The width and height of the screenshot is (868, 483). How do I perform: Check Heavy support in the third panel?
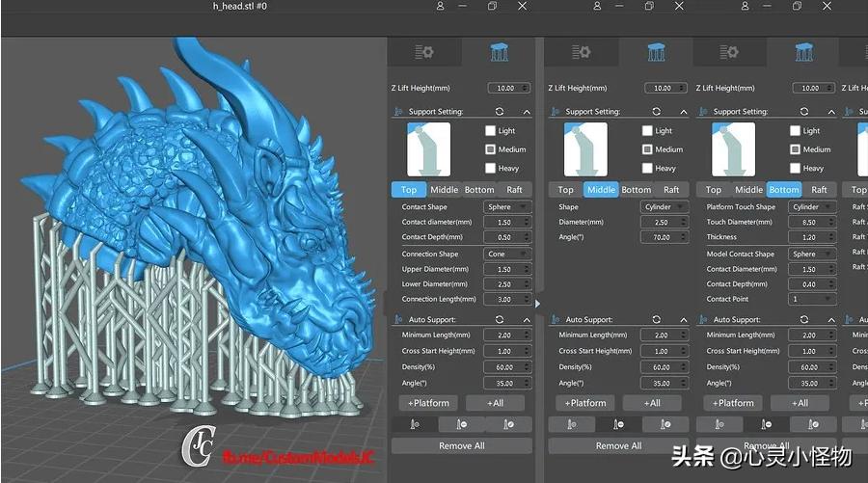coord(796,168)
